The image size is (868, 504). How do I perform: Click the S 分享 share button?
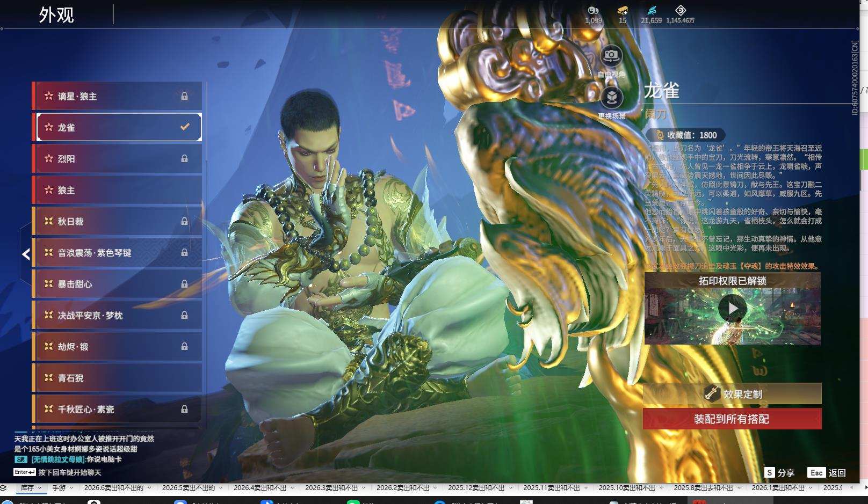779,472
